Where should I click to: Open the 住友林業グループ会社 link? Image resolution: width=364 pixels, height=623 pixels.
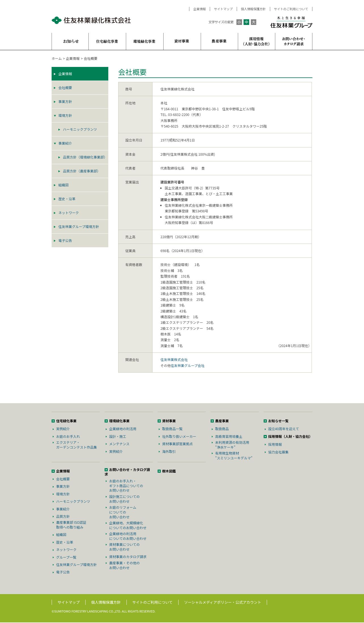click(188, 366)
